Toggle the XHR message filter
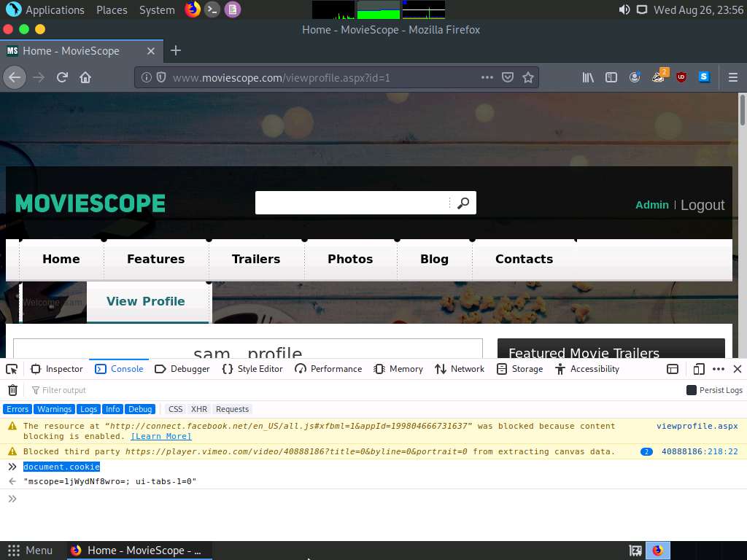 click(198, 409)
